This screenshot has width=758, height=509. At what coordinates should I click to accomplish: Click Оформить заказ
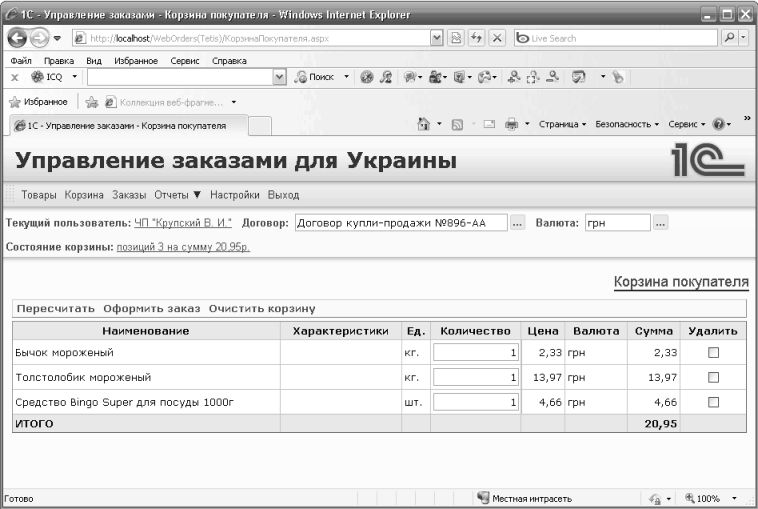pos(151,308)
